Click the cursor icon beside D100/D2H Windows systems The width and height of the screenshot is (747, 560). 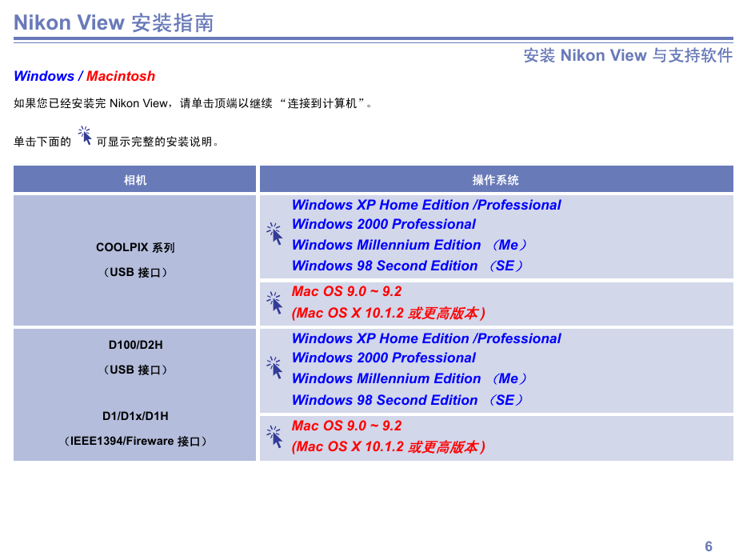275,367
